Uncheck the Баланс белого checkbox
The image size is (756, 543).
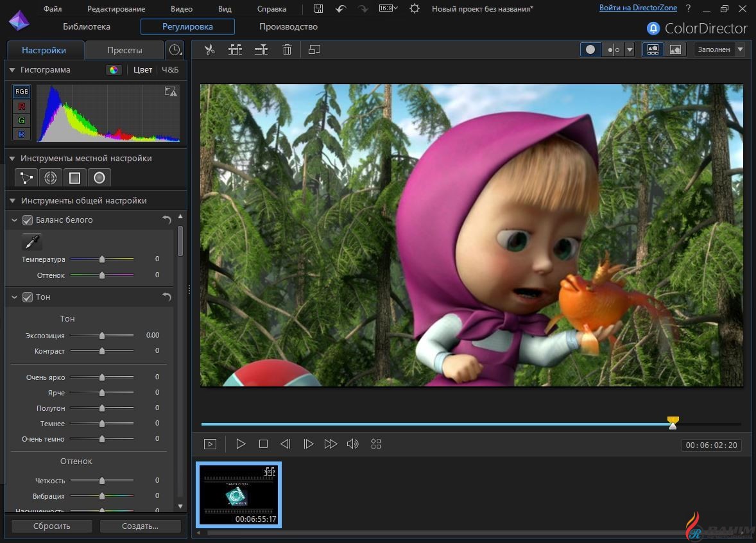pyautogui.click(x=28, y=220)
